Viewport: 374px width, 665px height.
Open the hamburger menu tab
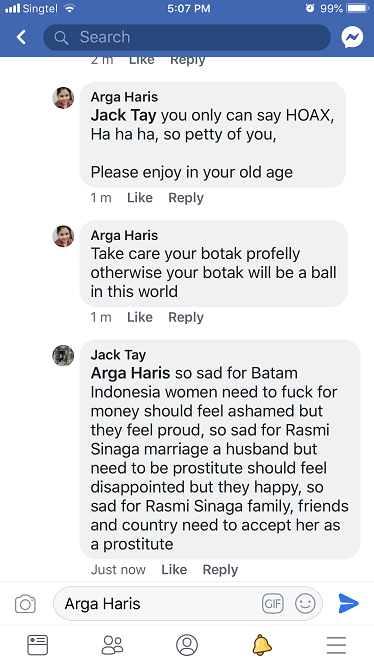336,645
